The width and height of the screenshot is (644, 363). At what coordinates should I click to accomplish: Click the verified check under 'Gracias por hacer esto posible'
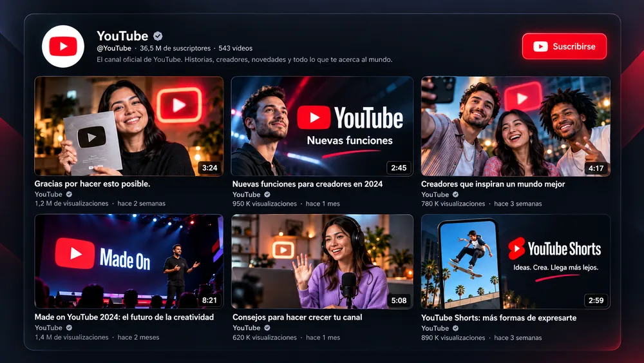(x=69, y=195)
